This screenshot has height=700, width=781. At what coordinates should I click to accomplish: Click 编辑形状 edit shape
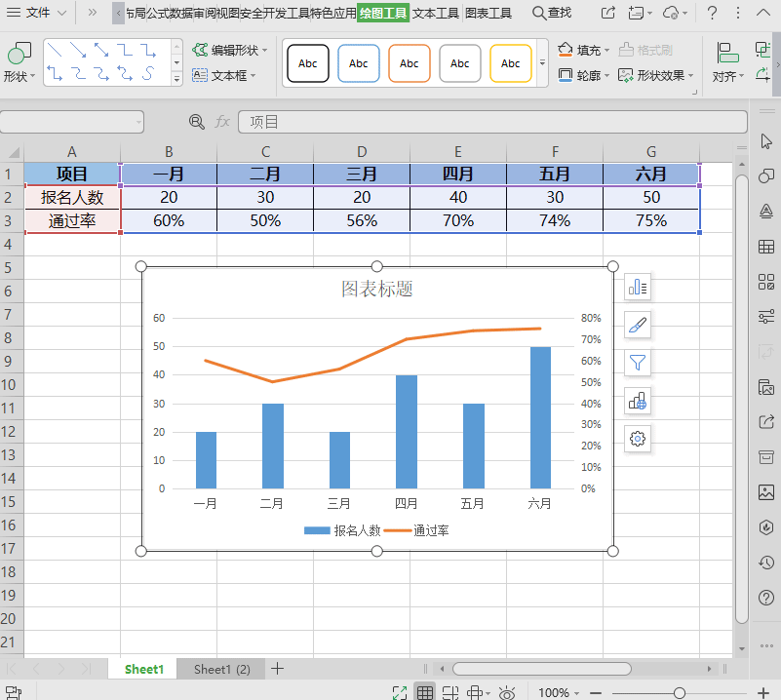click(x=229, y=50)
